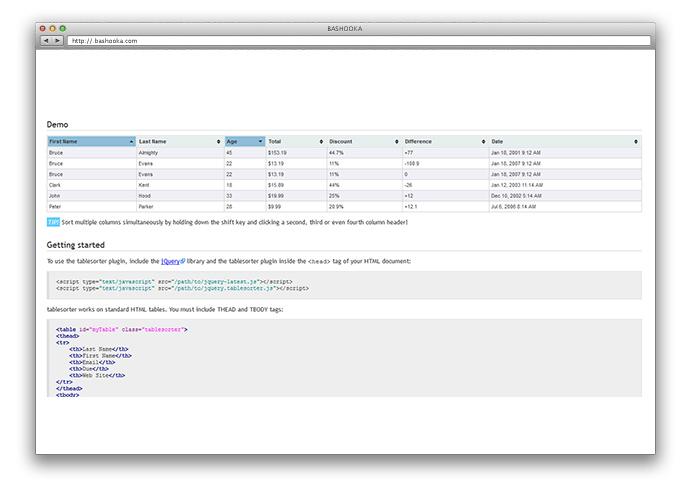Sort the Date column via its arrows
The width and height of the screenshot is (690, 486).
pyautogui.click(x=636, y=141)
